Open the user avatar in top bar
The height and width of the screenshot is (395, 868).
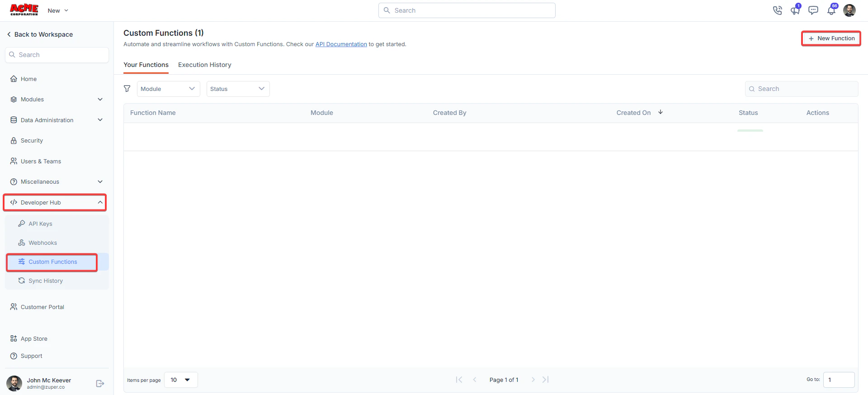click(849, 10)
